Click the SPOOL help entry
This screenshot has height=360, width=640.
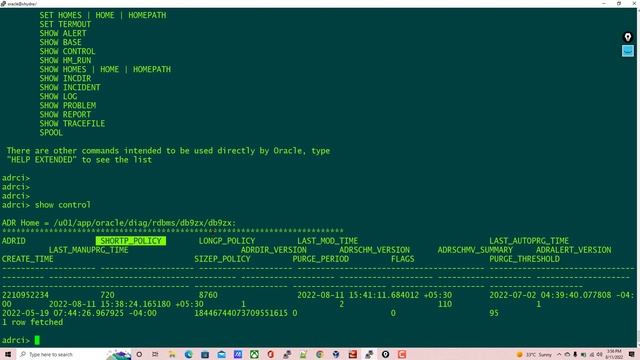[x=51, y=132]
